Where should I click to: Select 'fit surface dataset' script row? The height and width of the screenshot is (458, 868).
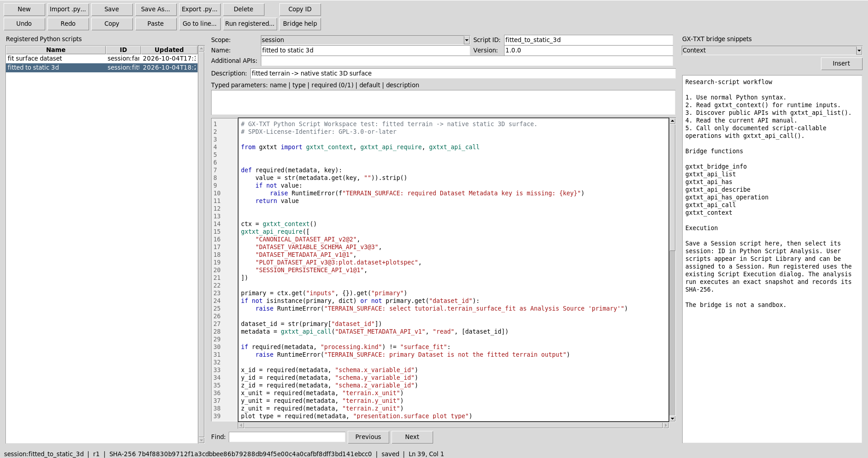click(102, 59)
